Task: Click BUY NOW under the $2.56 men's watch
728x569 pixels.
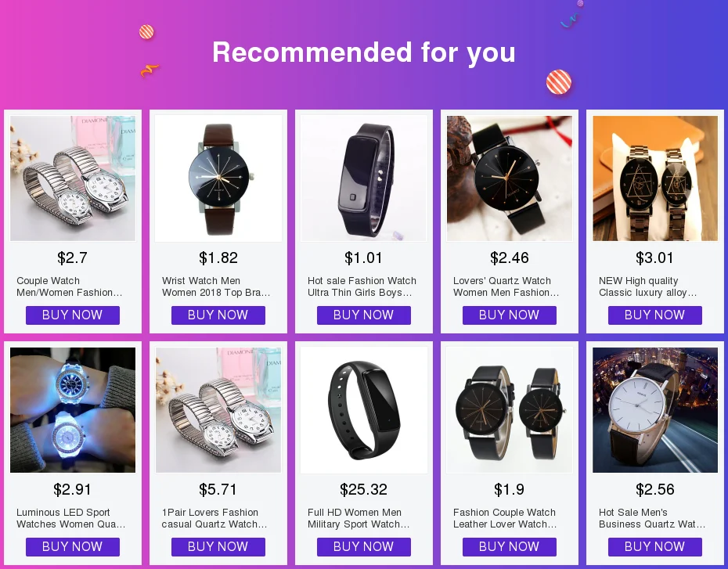Action: click(655, 547)
